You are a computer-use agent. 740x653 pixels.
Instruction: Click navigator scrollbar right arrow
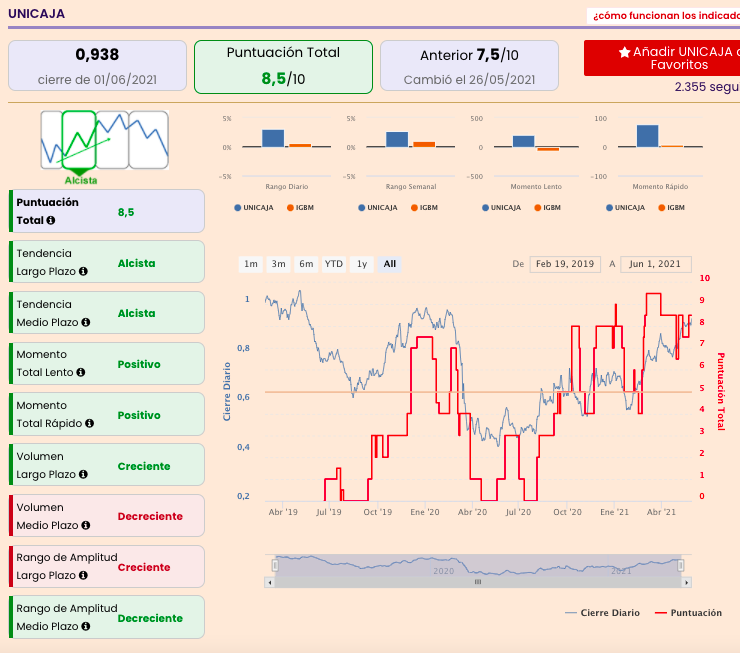pyautogui.click(x=687, y=582)
